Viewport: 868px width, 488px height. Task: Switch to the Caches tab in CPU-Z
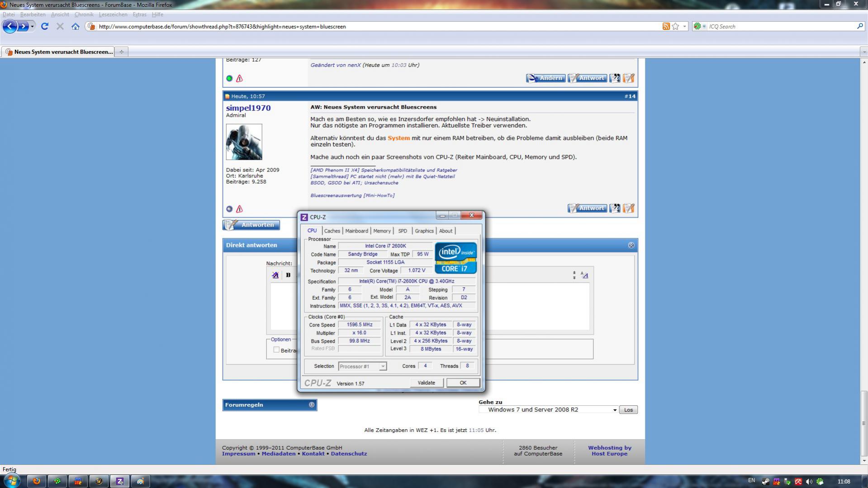(332, 231)
